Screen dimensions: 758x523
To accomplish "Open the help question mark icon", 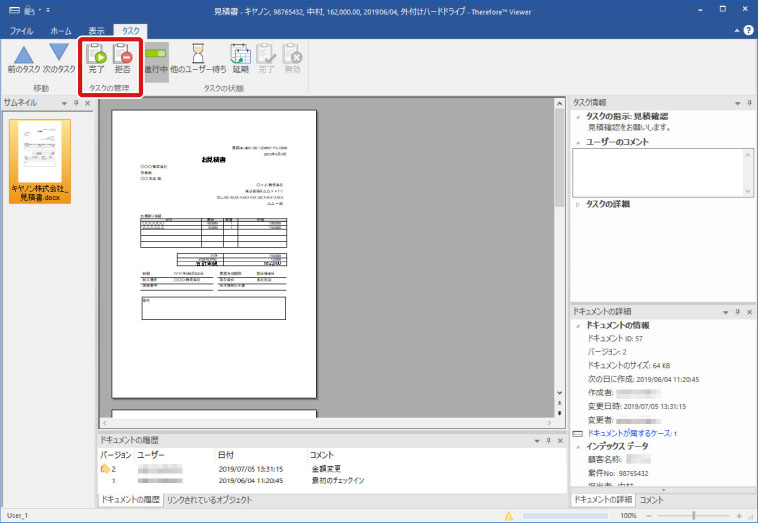I will tap(748, 31).
